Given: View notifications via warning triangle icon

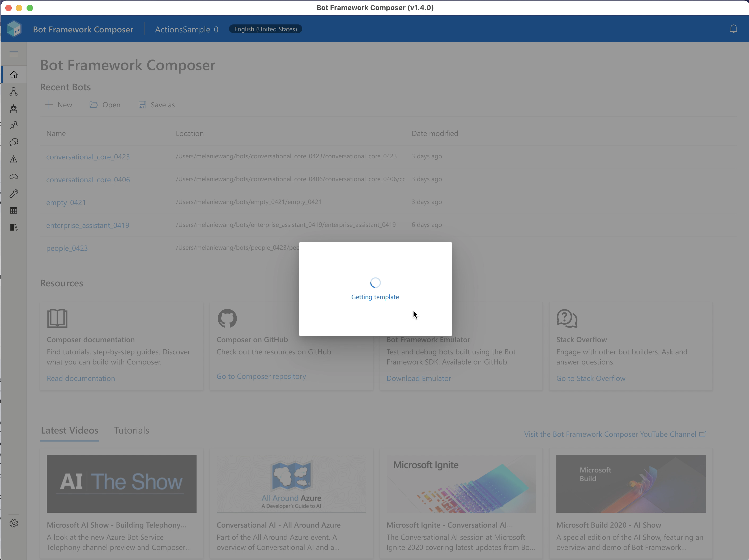Looking at the screenshot, I should [x=14, y=159].
